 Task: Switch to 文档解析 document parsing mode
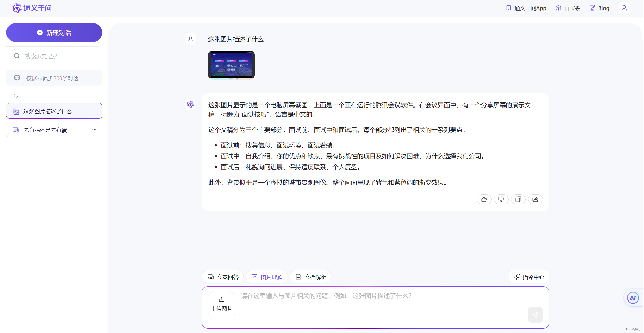(x=310, y=276)
